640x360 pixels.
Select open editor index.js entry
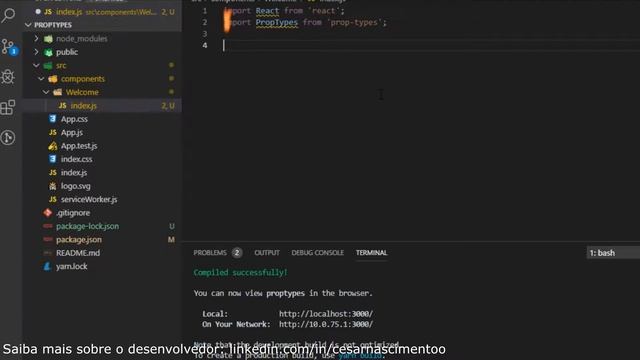[102, 12]
